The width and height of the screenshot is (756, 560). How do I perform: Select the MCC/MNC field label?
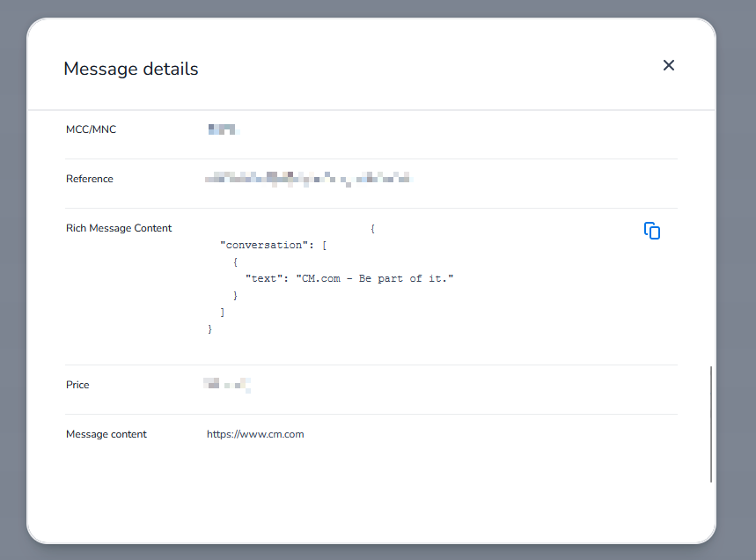point(91,129)
